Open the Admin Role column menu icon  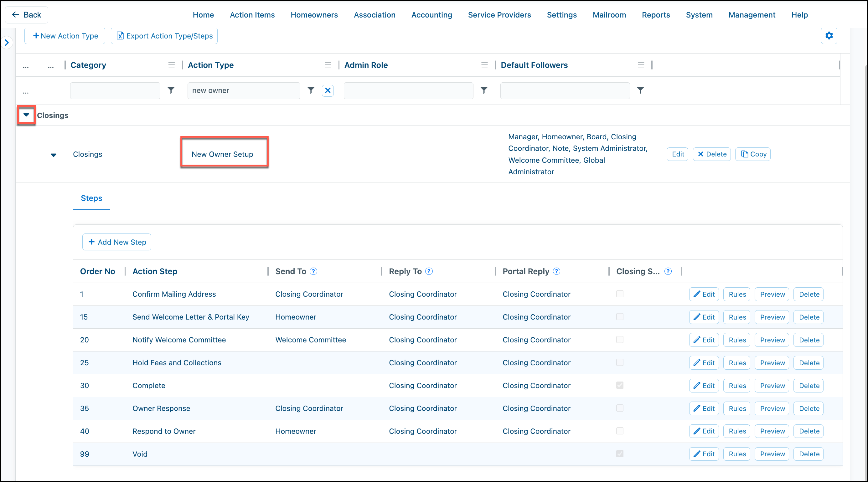pos(484,65)
